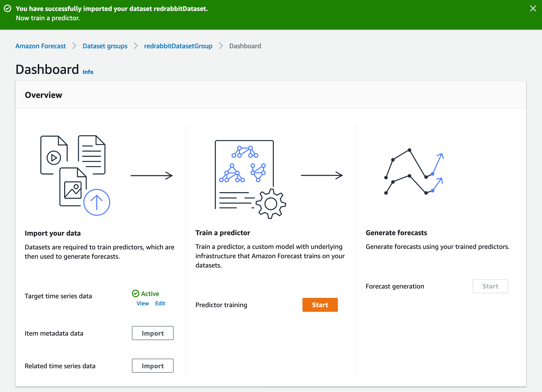Click the chevron after redrabbitDatasetGroup breadcrumb
The height and width of the screenshot is (392, 542).
[x=221, y=46]
